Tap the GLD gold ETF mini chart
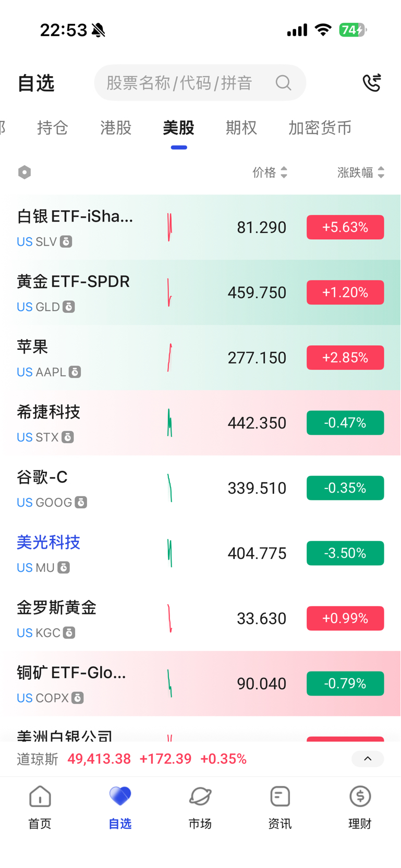This screenshot has height=868, width=401. point(169,292)
